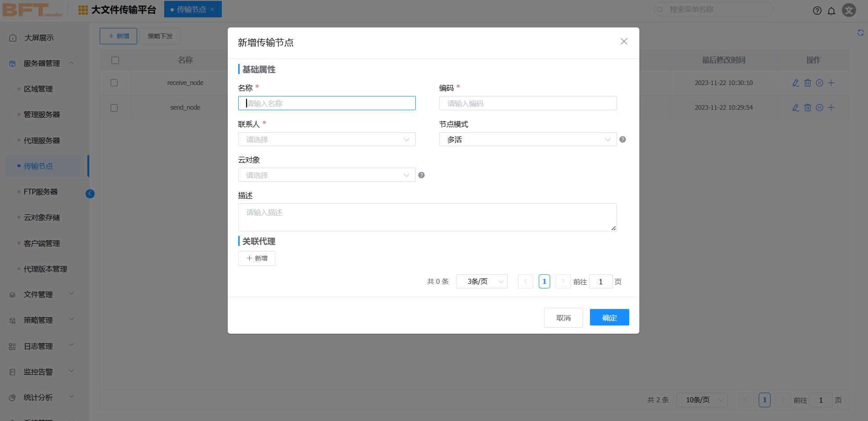The width and height of the screenshot is (868, 421).
Task: Toggle the select-all checkbox in table header
Action: [115, 60]
